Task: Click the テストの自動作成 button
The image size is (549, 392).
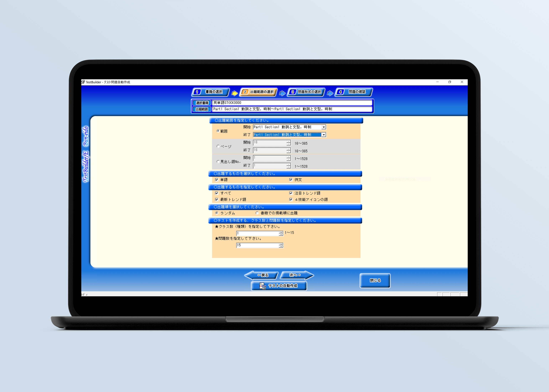Action: pos(279,286)
